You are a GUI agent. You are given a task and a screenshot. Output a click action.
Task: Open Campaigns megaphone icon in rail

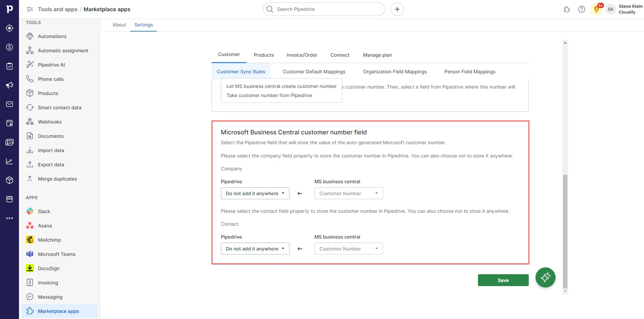[x=9, y=85]
